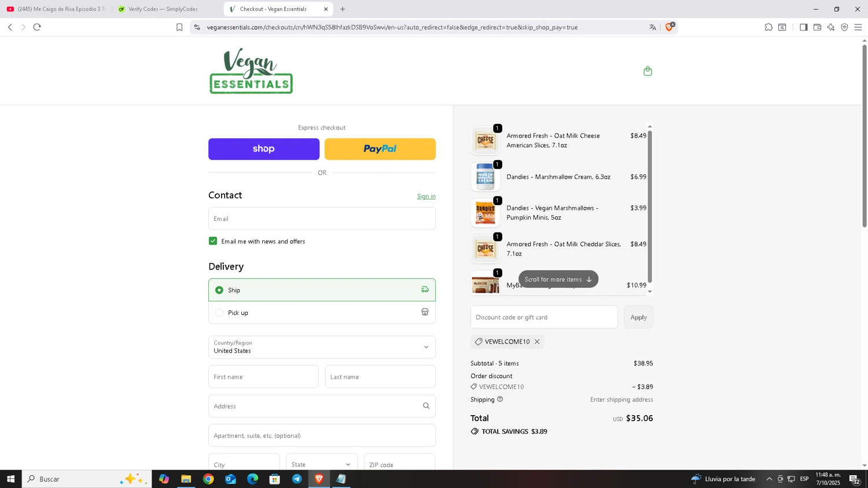
Task: Select the Ship delivery option
Action: pos(322,290)
